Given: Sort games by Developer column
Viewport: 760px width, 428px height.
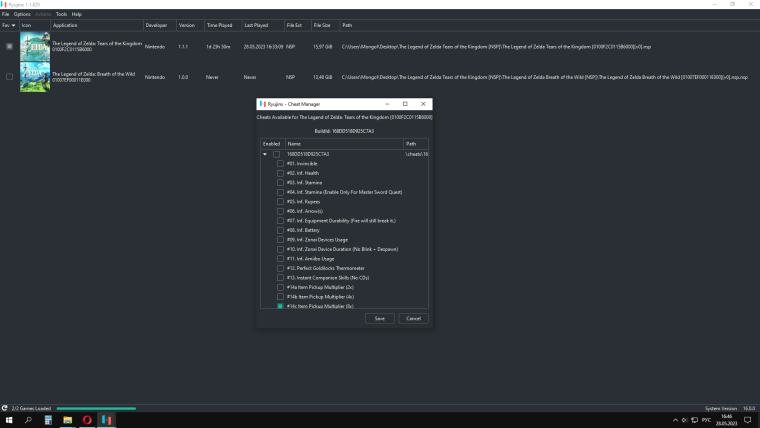Looking at the screenshot, I should [x=159, y=25].
